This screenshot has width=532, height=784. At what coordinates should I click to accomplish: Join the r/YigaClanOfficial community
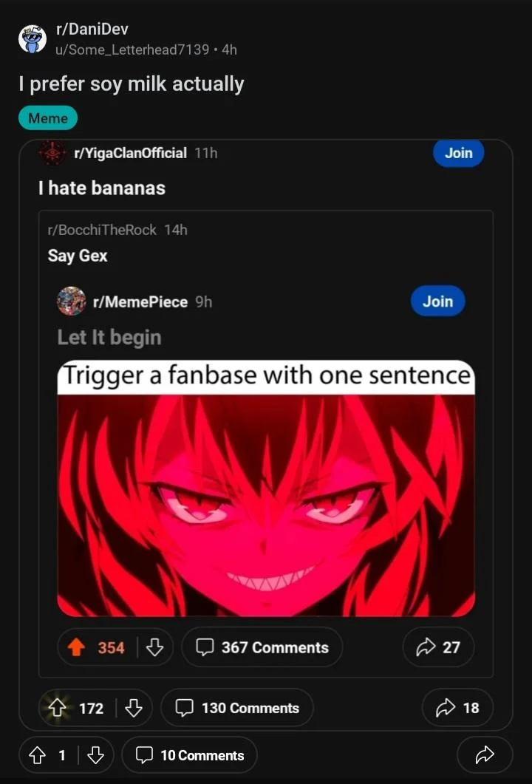pyautogui.click(x=458, y=153)
